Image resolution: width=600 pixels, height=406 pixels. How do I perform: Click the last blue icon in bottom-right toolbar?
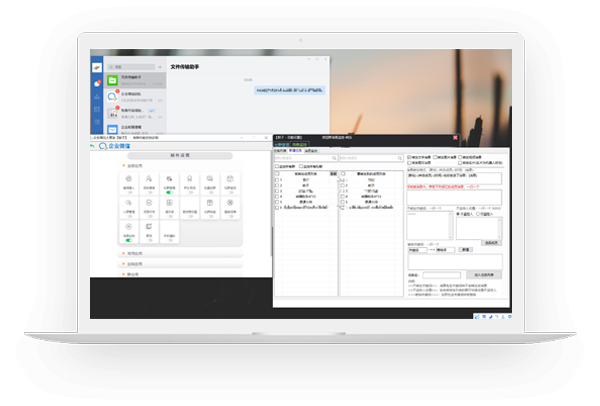point(510,317)
